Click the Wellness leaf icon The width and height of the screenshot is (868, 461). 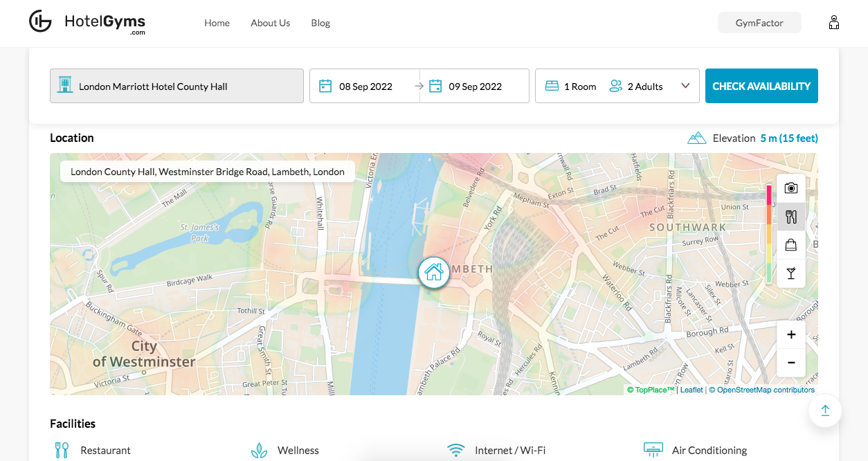pyautogui.click(x=259, y=451)
